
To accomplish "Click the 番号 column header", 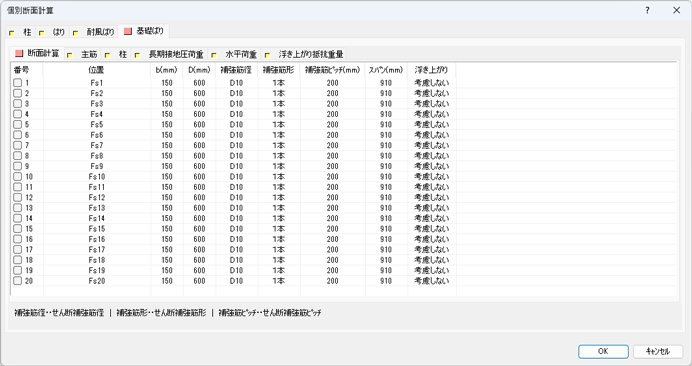I will coord(27,70).
